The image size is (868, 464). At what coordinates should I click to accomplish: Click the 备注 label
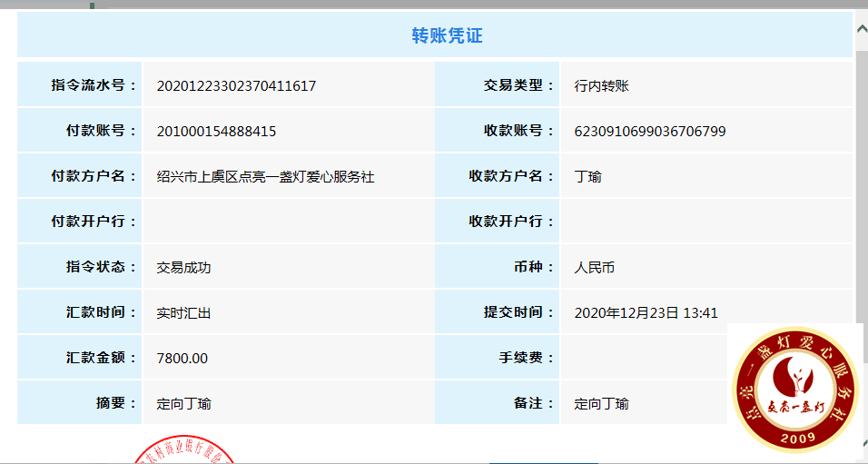coord(534,403)
